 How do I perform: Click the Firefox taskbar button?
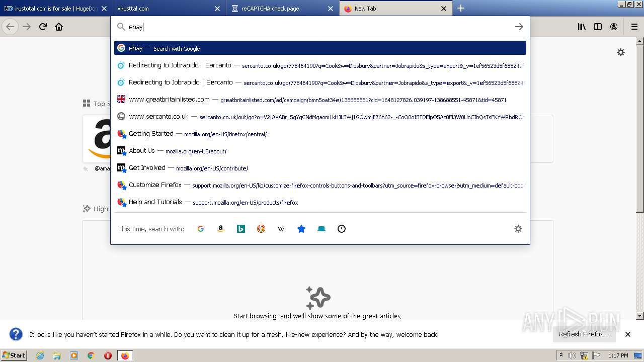pos(125,355)
